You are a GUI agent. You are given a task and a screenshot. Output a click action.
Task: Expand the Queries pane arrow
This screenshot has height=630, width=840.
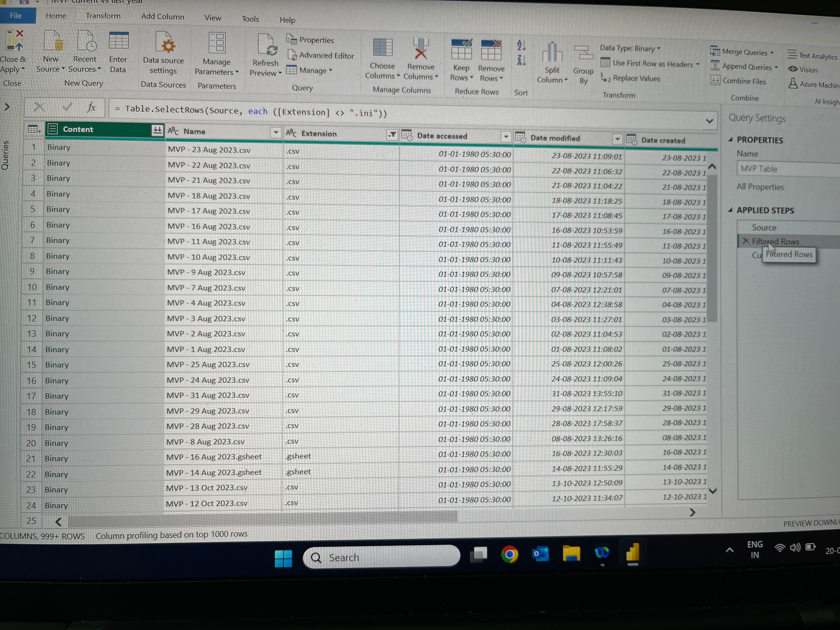pyautogui.click(x=7, y=107)
